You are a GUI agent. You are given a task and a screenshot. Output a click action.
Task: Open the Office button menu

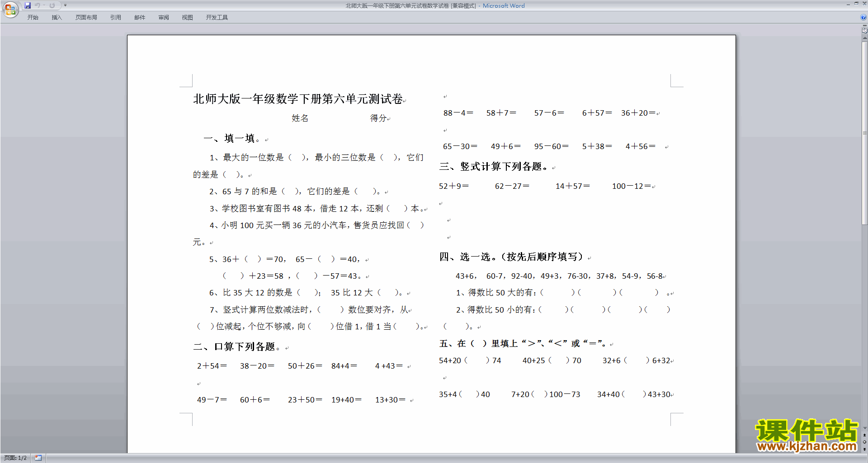10,9
